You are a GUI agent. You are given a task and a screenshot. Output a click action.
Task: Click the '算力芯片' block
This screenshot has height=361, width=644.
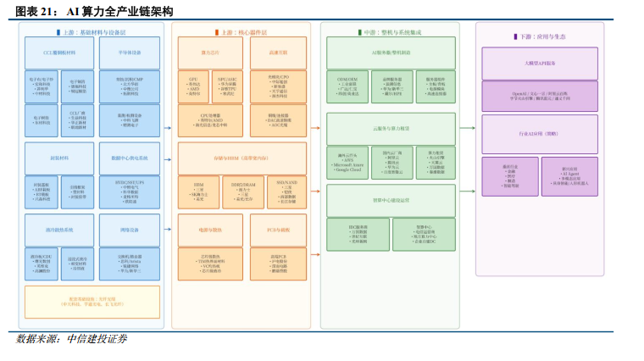click(x=210, y=53)
